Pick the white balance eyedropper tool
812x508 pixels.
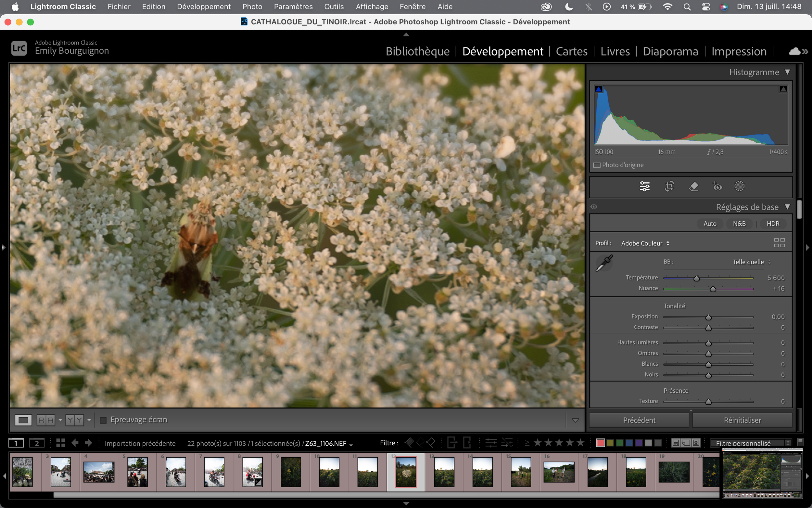pyautogui.click(x=604, y=263)
